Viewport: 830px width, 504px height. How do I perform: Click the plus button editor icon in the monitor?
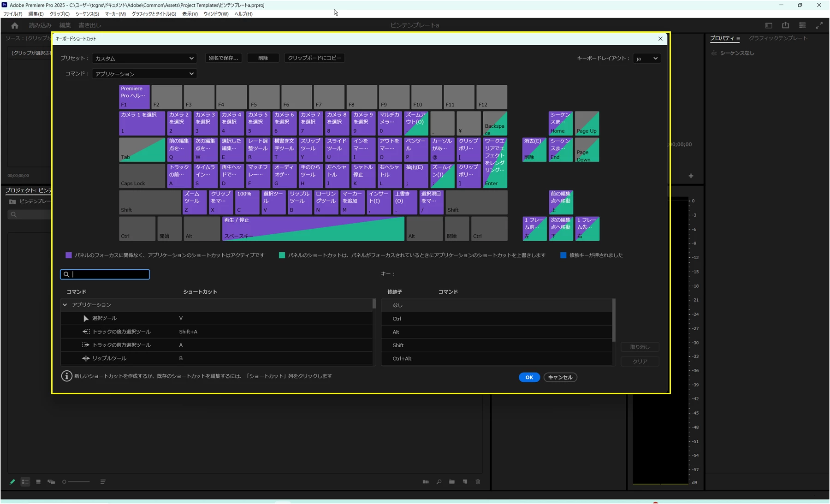[691, 176]
